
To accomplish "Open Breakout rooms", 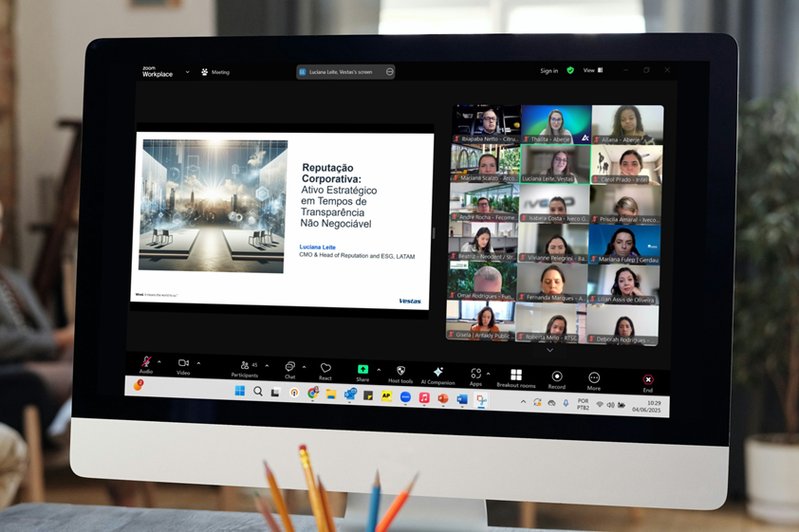I will tap(516, 376).
